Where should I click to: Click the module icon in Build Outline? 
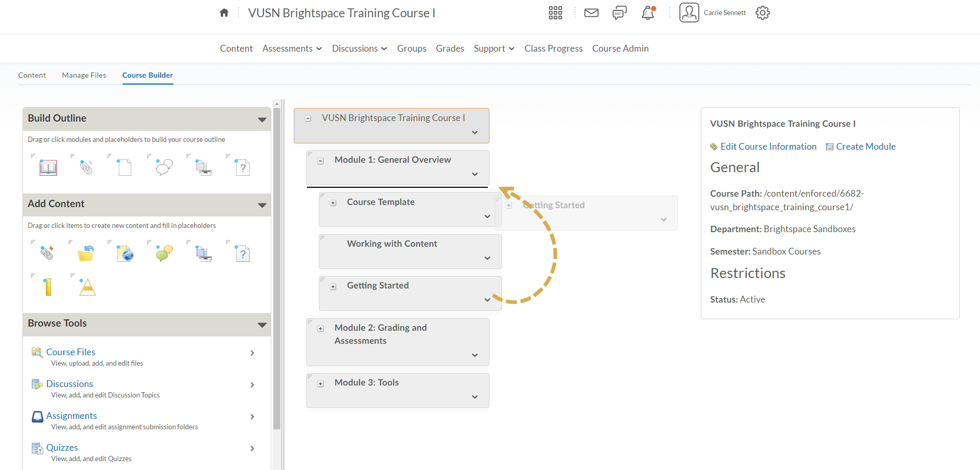click(x=48, y=167)
